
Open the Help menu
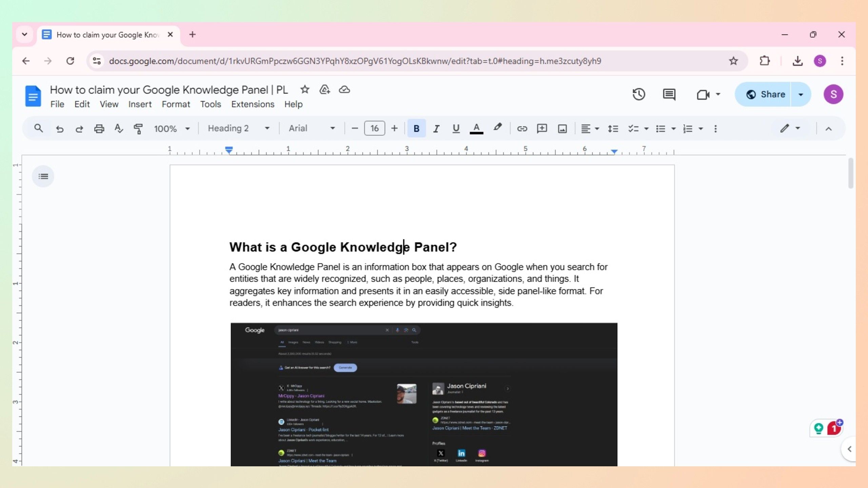pos(293,104)
